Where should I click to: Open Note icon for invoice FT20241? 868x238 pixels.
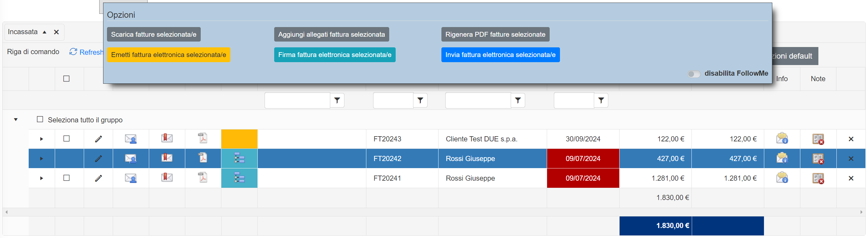tap(818, 178)
